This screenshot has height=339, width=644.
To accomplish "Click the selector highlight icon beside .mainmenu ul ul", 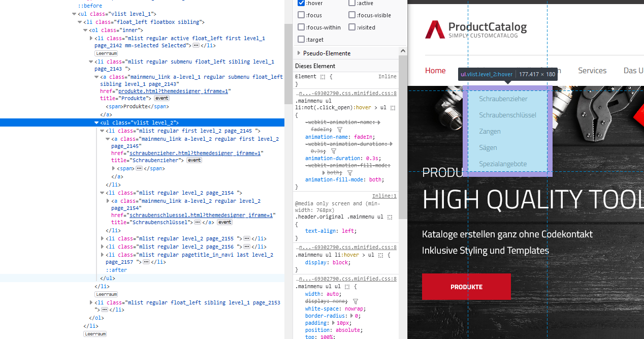I will [x=347, y=287].
